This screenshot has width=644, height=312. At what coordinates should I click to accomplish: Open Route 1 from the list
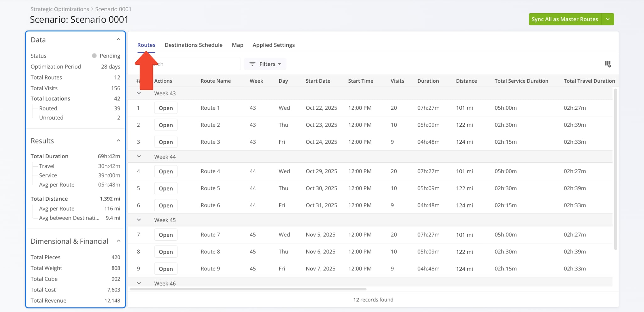(x=166, y=108)
